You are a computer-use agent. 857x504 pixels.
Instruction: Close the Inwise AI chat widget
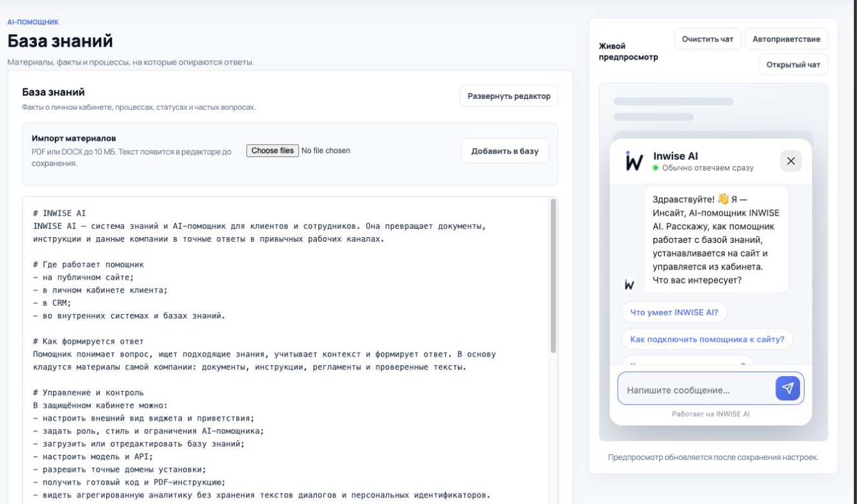pyautogui.click(x=790, y=161)
